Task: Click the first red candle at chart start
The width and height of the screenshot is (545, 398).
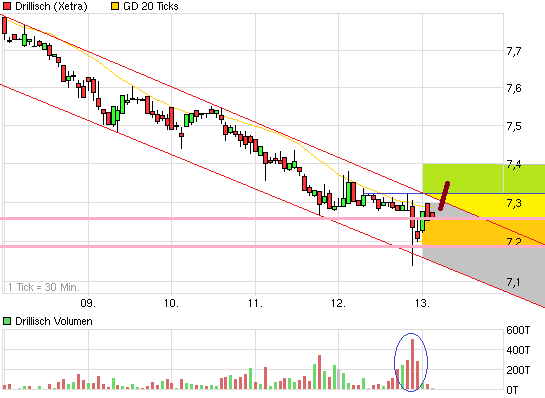Action: [x=5, y=25]
